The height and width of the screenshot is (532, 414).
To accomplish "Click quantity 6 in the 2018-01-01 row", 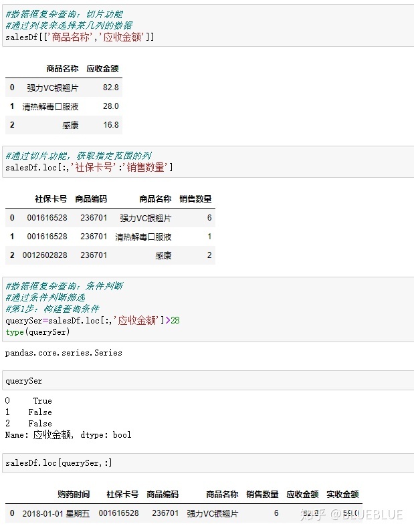I will (276, 513).
